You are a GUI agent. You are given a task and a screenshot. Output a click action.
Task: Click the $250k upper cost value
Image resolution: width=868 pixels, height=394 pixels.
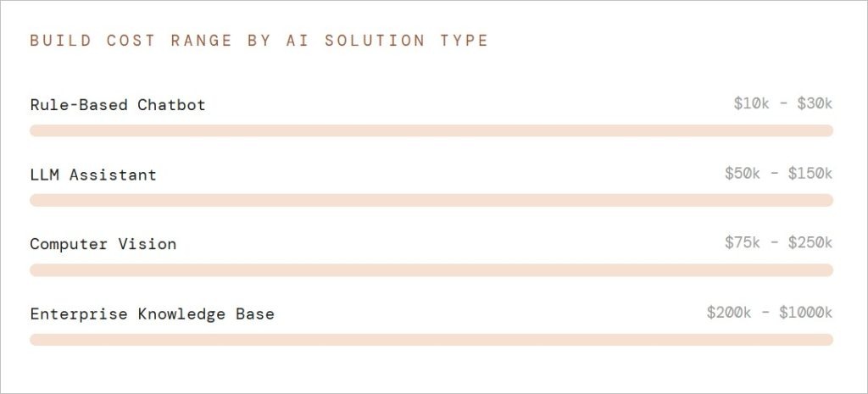pyautogui.click(x=810, y=242)
